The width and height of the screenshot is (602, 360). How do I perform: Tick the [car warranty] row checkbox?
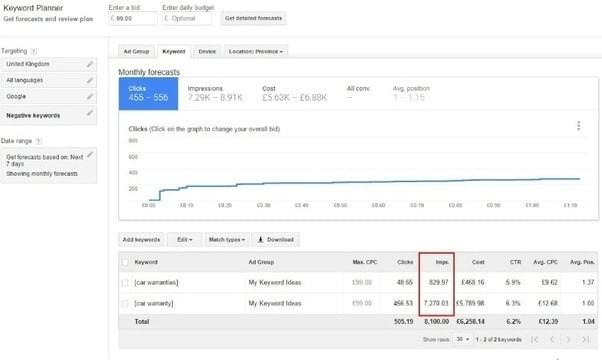125,304
